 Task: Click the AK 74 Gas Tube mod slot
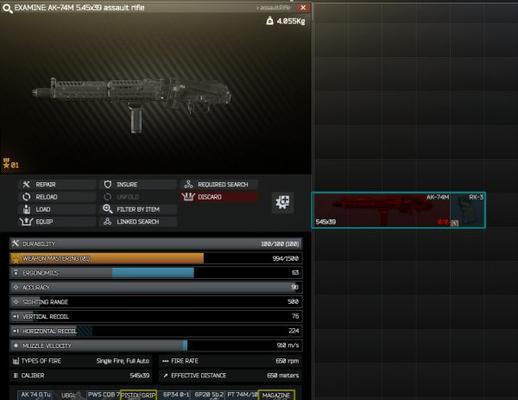click(35, 395)
